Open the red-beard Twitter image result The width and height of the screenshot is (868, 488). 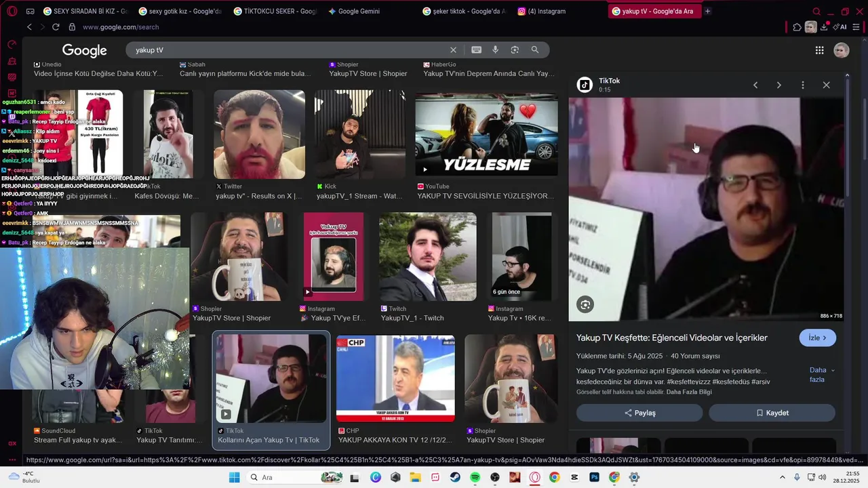point(259,134)
